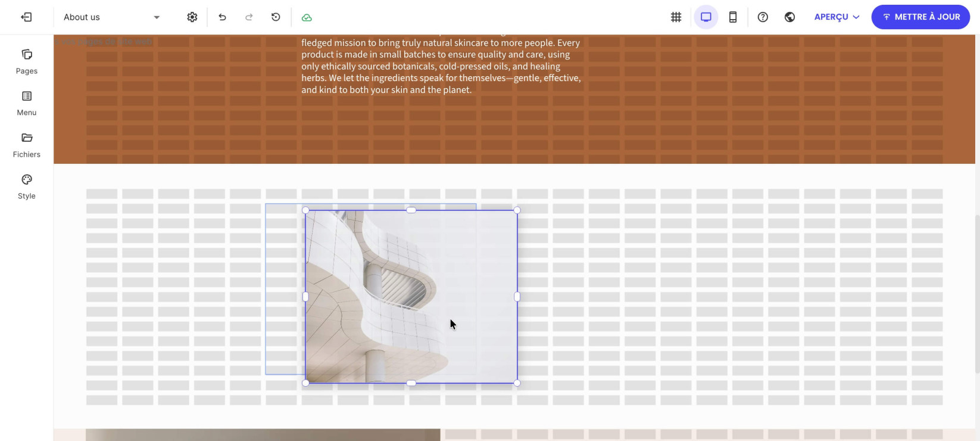Click the image's bottom-right resize handle
Image resolution: width=980 pixels, height=441 pixels.
coord(517,383)
